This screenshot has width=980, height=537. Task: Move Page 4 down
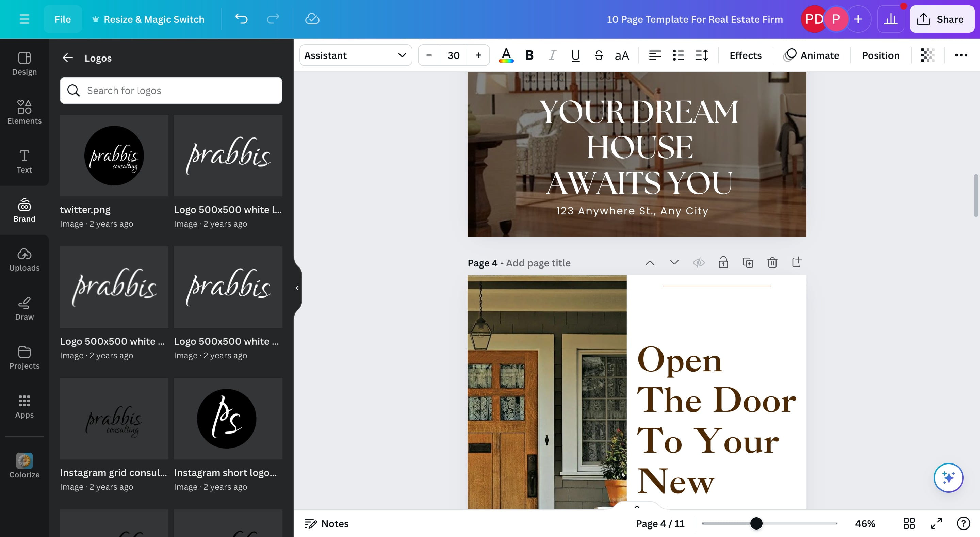[x=674, y=263]
